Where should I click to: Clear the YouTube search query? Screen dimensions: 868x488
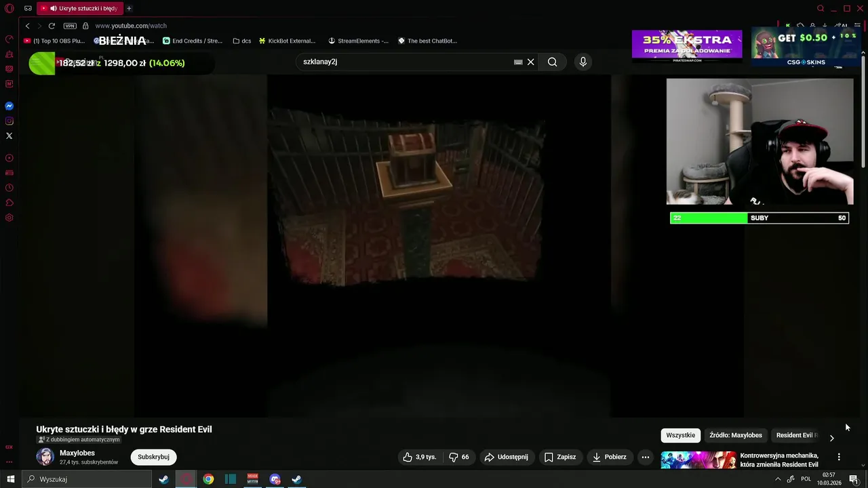pos(531,62)
